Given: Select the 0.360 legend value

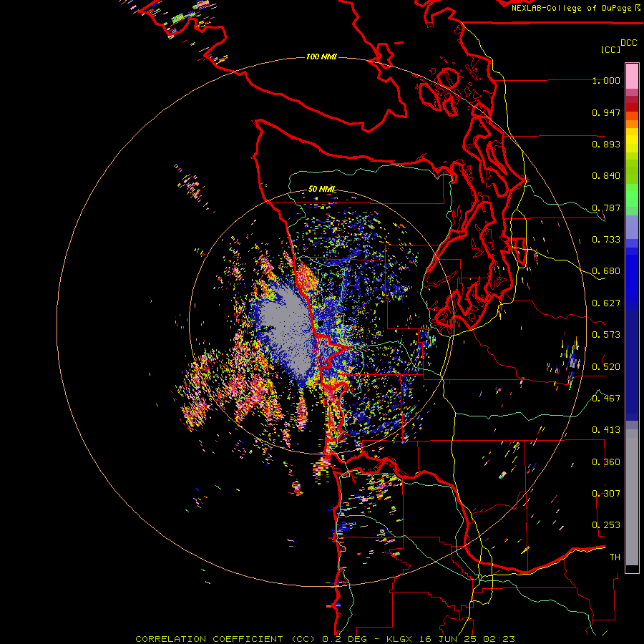Looking at the screenshot, I should click(606, 462).
